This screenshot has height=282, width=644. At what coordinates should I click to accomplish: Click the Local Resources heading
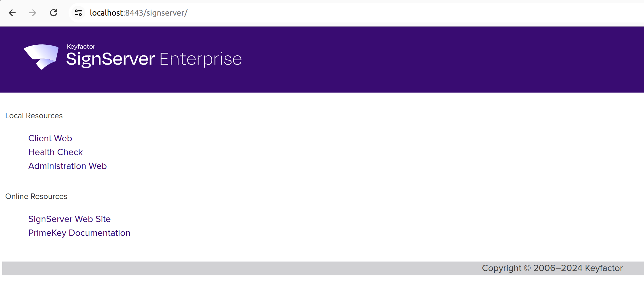tap(34, 116)
